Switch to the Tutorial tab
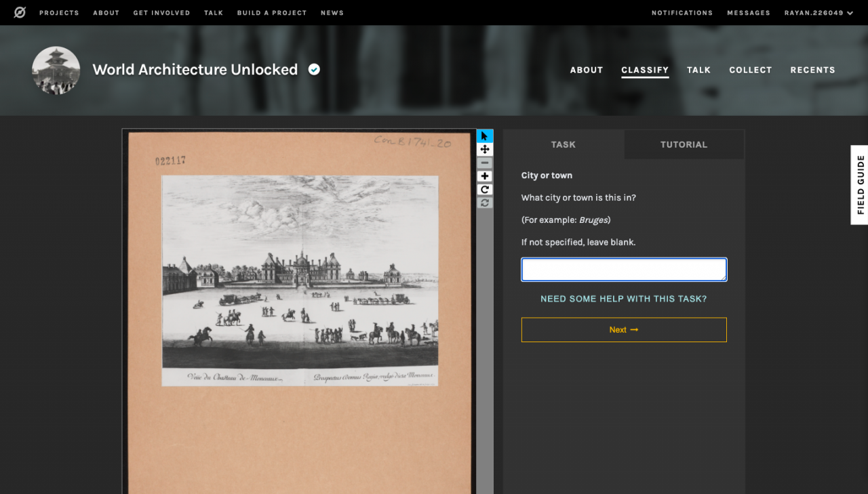868x494 pixels. [684, 144]
